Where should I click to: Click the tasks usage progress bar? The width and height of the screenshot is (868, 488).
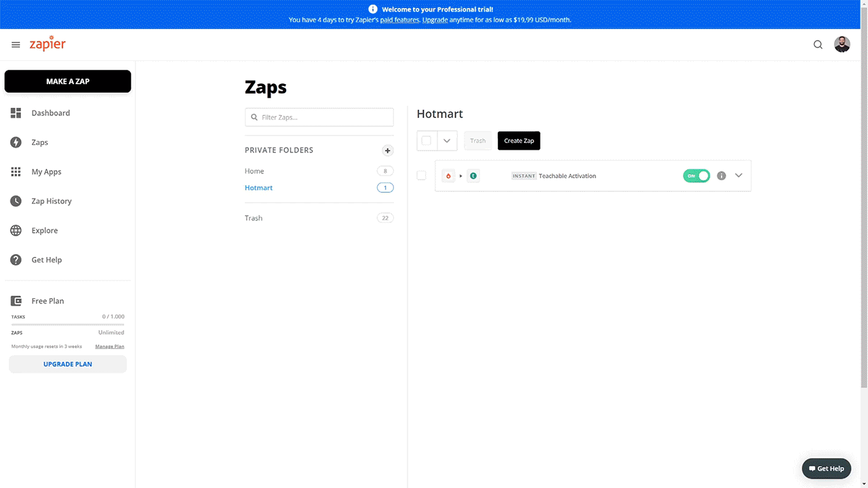tap(68, 325)
